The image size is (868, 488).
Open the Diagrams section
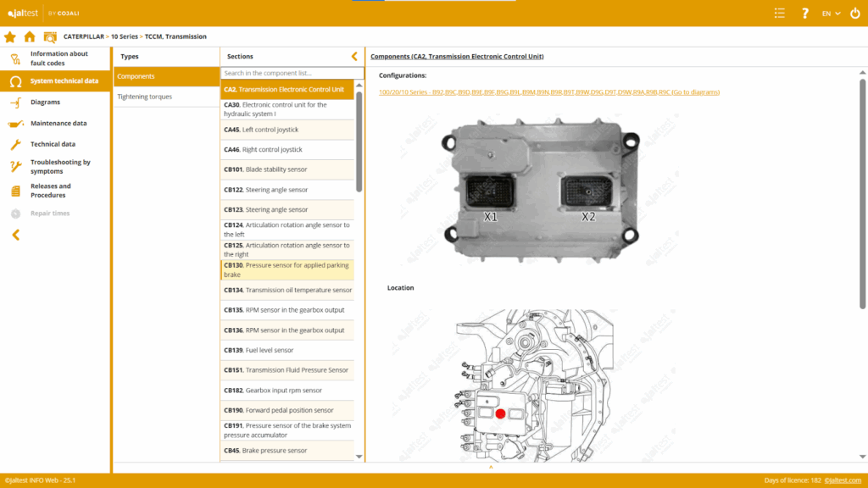click(x=45, y=103)
